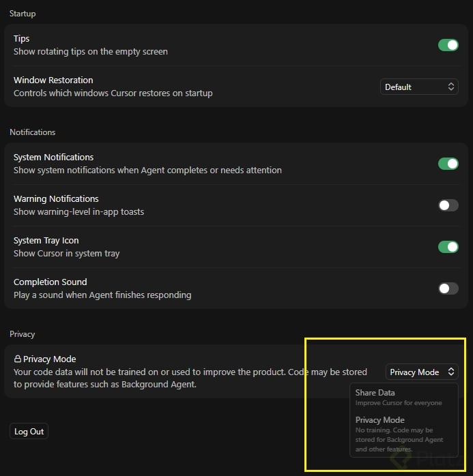
Task: Click 'Show Cursor in system tray' description
Action: pos(66,254)
